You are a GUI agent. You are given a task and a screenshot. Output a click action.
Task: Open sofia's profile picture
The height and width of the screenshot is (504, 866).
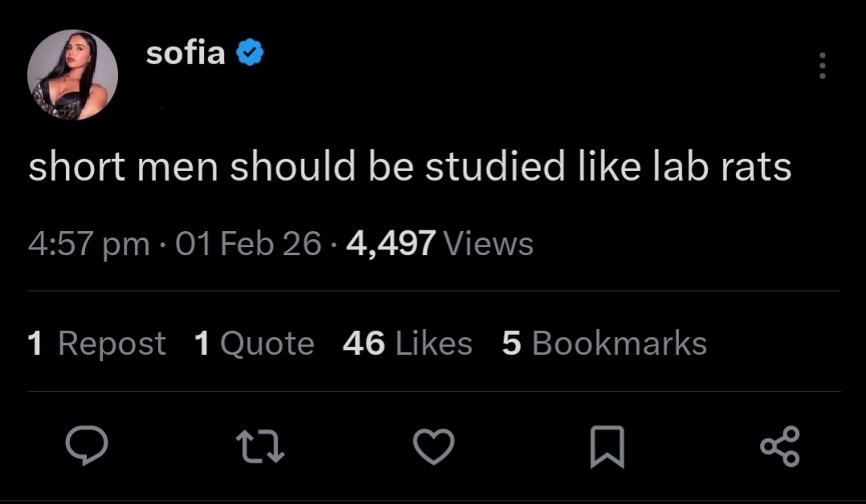(x=72, y=75)
